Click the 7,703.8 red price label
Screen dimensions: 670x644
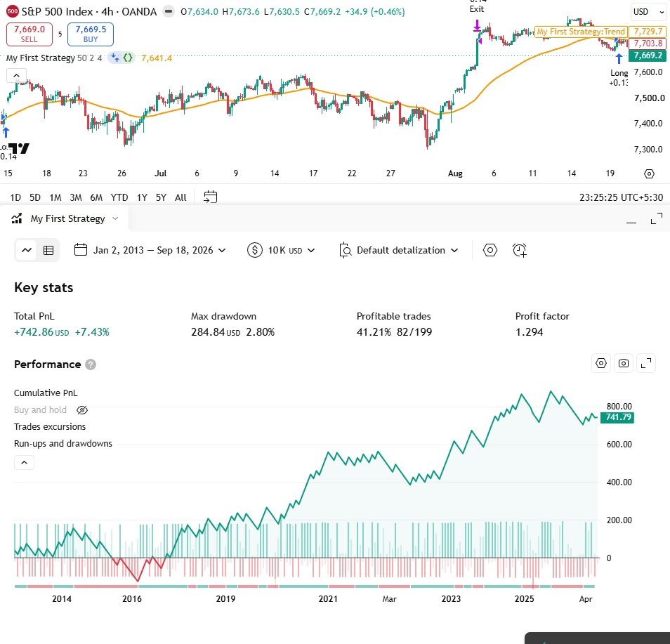(x=648, y=43)
